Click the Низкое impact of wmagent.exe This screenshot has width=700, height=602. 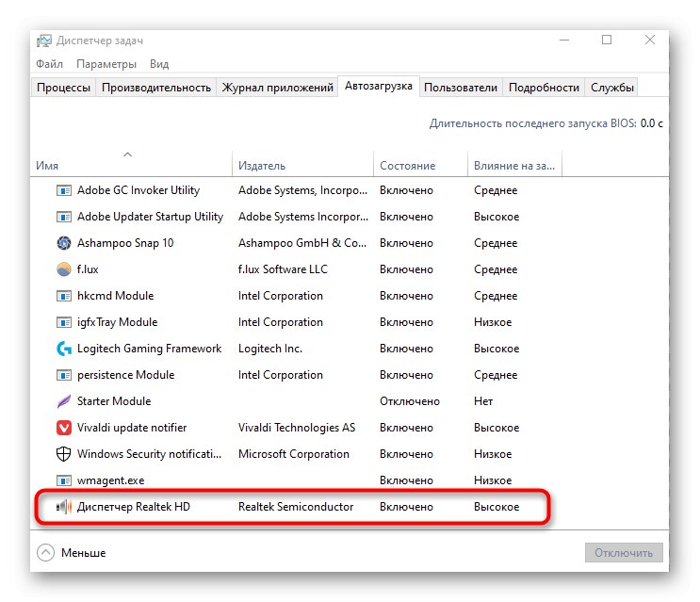pos(493,480)
